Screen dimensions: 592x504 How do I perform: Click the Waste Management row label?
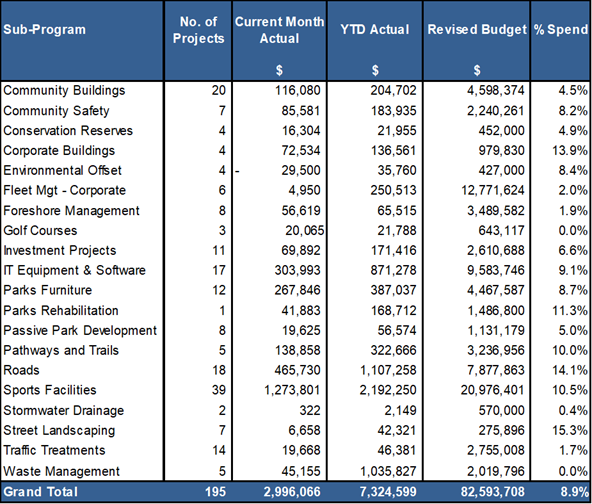(61, 472)
